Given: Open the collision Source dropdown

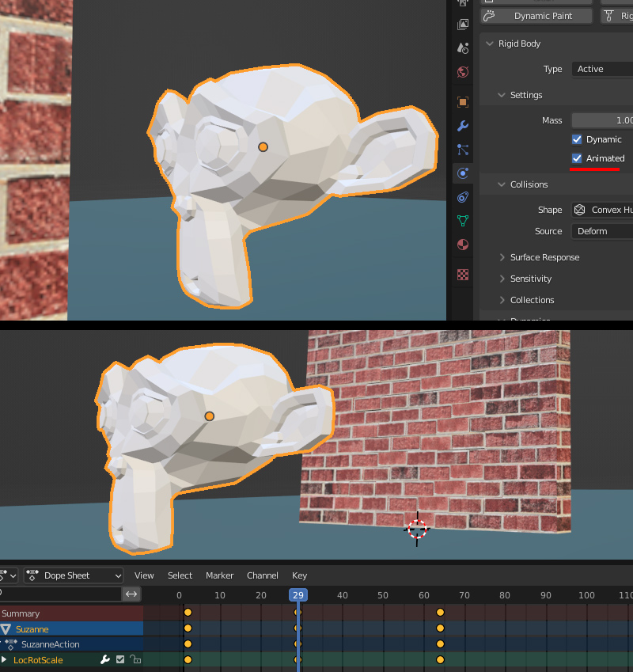Looking at the screenshot, I should click(x=602, y=231).
